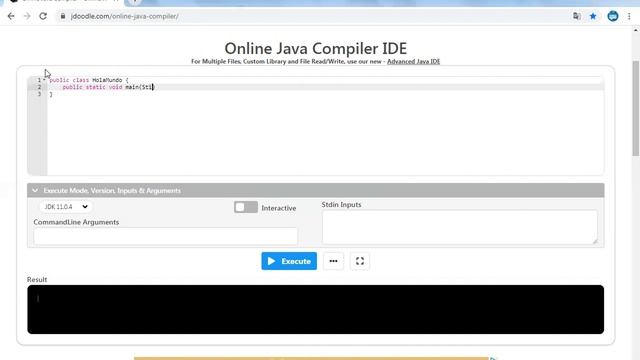Collapse code fold arrow on line 1
The image size is (640, 360).
pyautogui.click(x=44, y=80)
